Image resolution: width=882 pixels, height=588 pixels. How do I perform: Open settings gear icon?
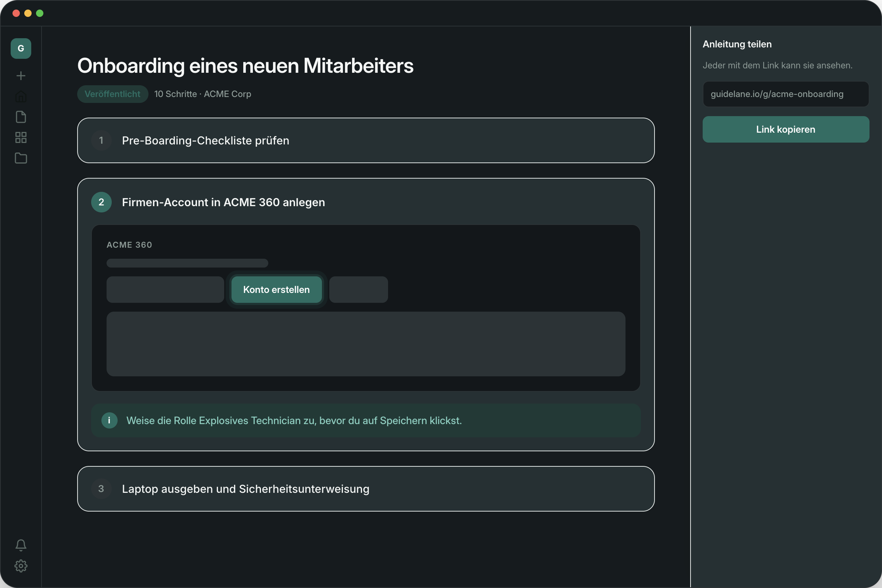tap(21, 566)
